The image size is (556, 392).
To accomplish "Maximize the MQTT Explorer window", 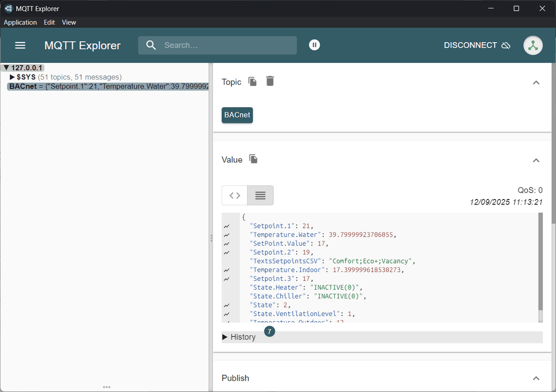I will (517, 8).
